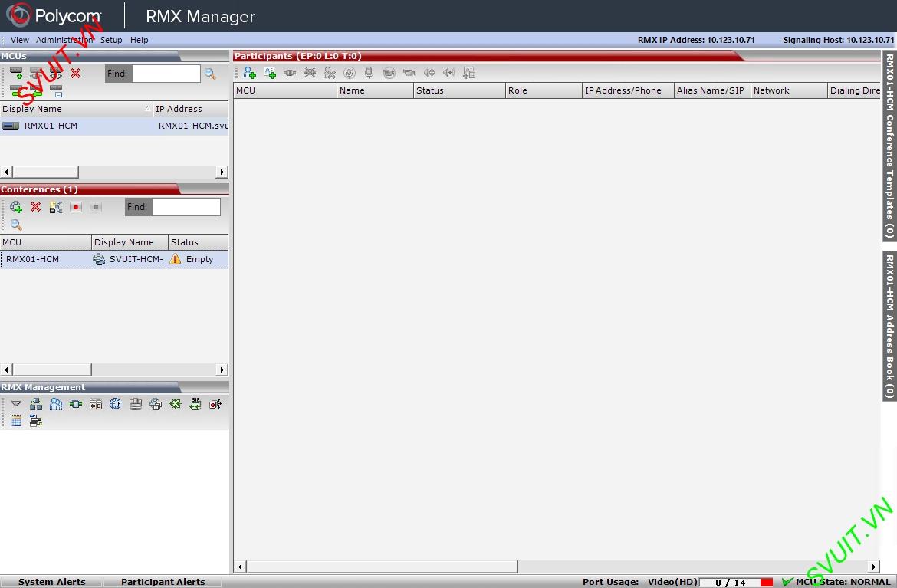Image resolution: width=897 pixels, height=588 pixels.
Task: Open the View menu
Action: click(x=19, y=40)
